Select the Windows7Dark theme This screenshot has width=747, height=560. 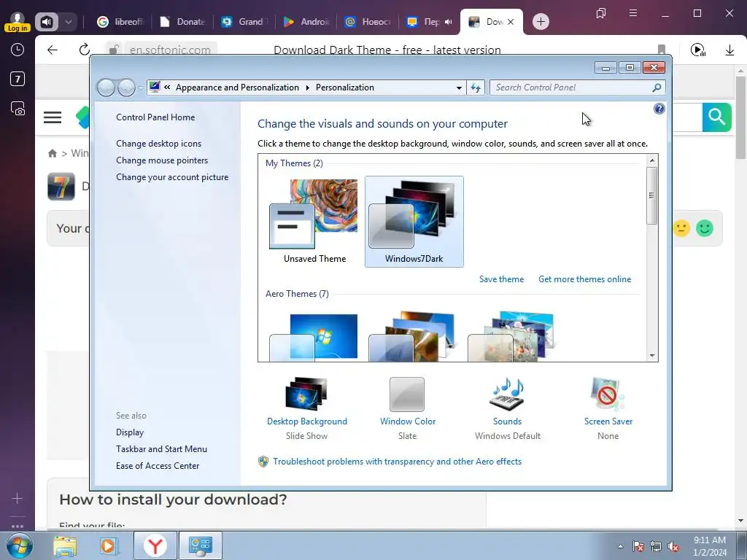point(414,222)
